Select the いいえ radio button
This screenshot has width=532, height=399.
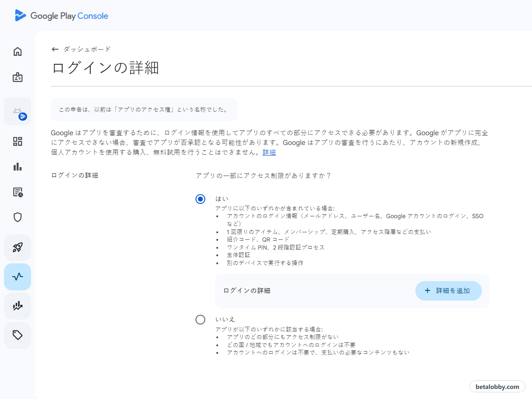coord(200,320)
